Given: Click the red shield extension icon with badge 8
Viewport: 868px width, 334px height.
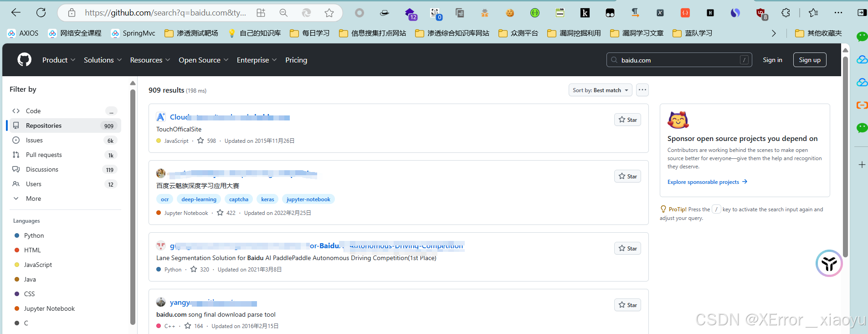Looking at the screenshot, I should (x=761, y=14).
